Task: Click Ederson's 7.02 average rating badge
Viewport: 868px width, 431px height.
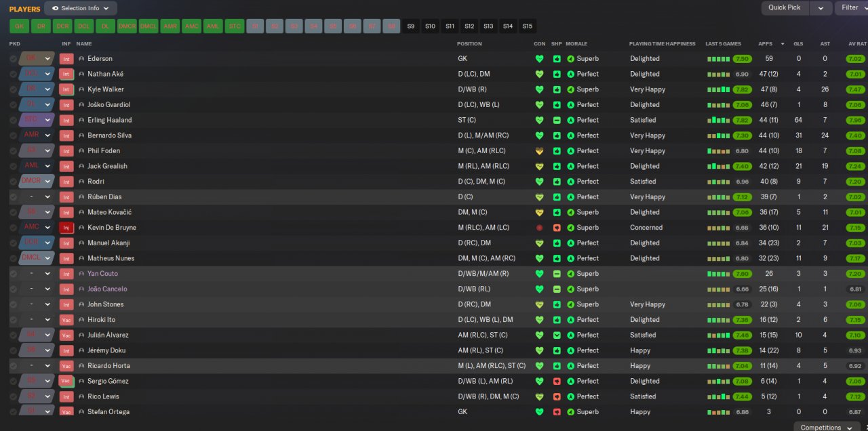Action: (856, 59)
